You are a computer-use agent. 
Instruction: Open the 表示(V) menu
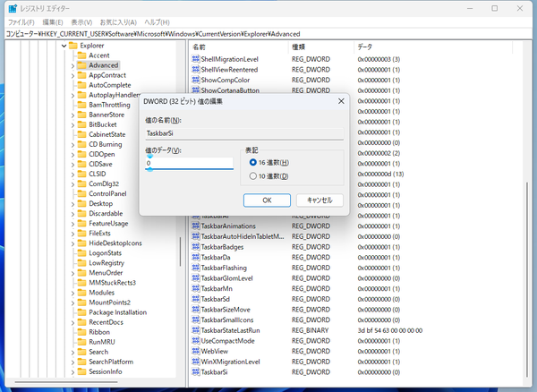(81, 22)
